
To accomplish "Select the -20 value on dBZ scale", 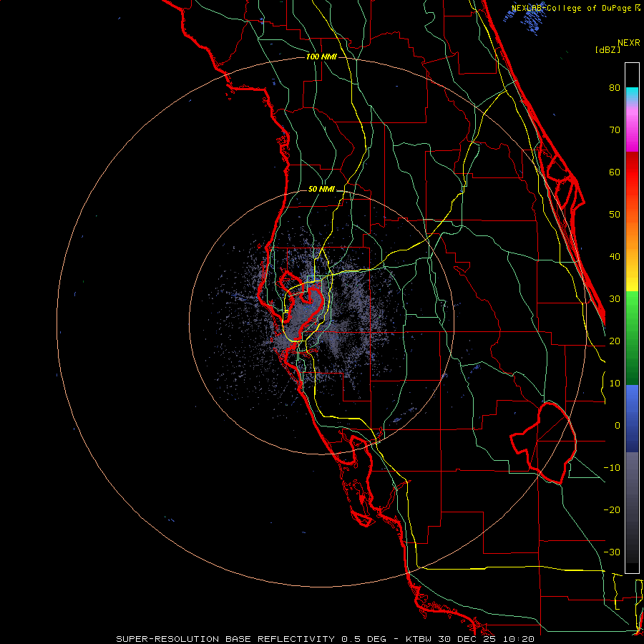I will pyautogui.click(x=612, y=510).
